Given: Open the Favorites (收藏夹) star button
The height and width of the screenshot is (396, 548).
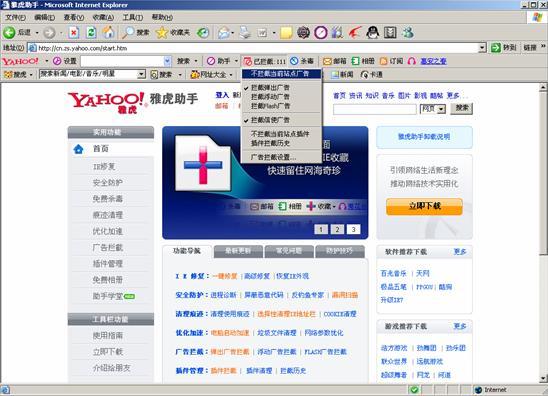Looking at the screenshot, I should [x=173, y=33].
